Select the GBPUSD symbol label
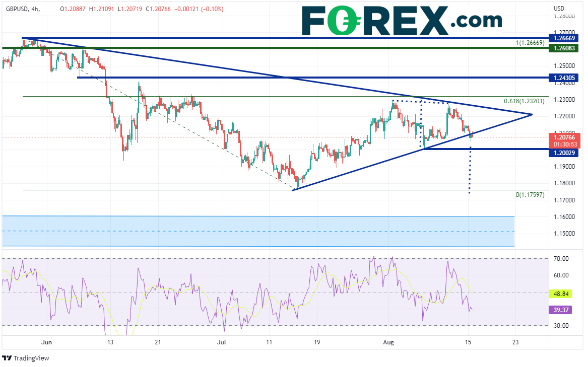 pyautogui.click(x=16, y=9)
